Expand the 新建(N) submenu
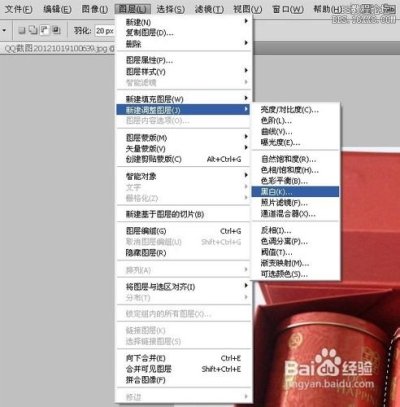400x407 pixels. pos(184,22)
